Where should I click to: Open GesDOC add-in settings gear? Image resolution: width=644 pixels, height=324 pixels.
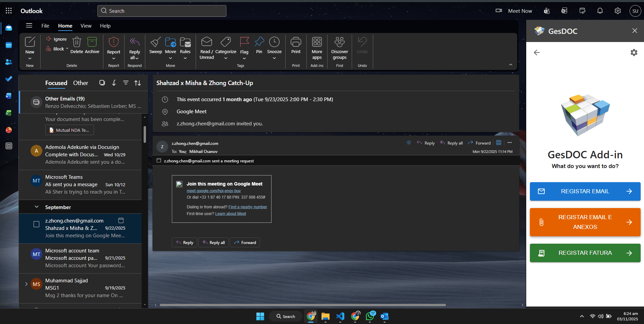(x=634, y=52)
